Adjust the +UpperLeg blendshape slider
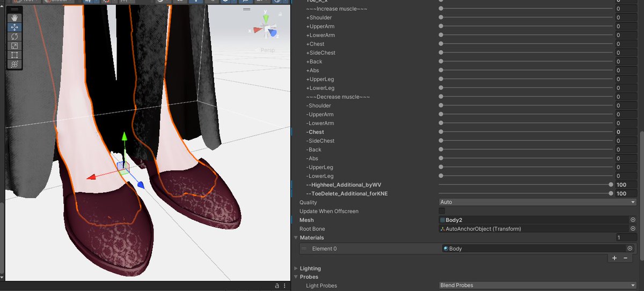Viewport: 644px width, 291px height. click(526, 79)
